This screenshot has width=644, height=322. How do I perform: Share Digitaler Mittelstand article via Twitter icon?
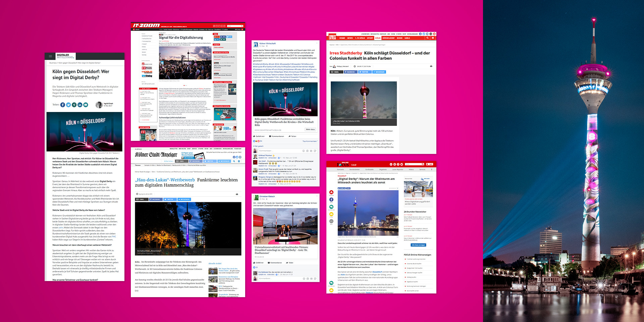click(68, 105)
